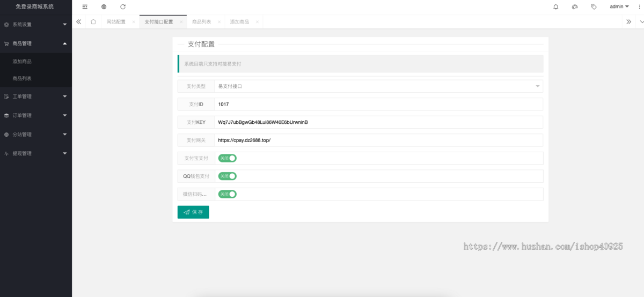Open the globe website icon in header
The image size is (644, 297).
click(104, 7)
